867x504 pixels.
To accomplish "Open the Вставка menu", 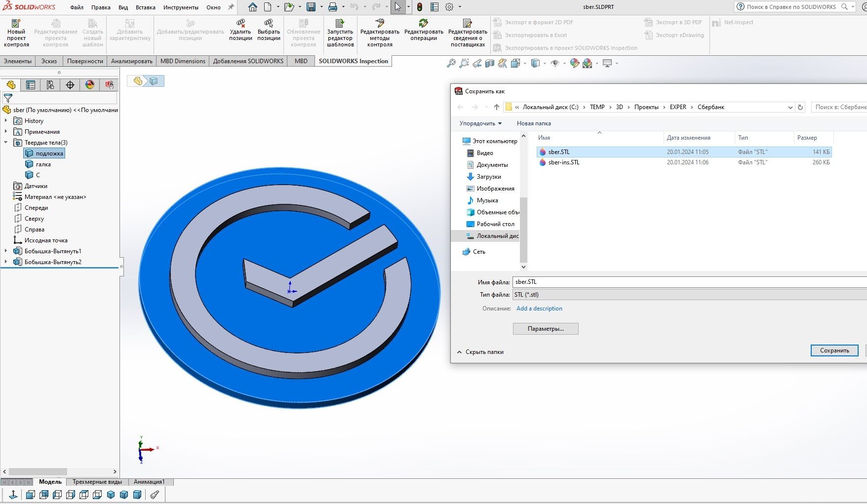I will point(146,7).
